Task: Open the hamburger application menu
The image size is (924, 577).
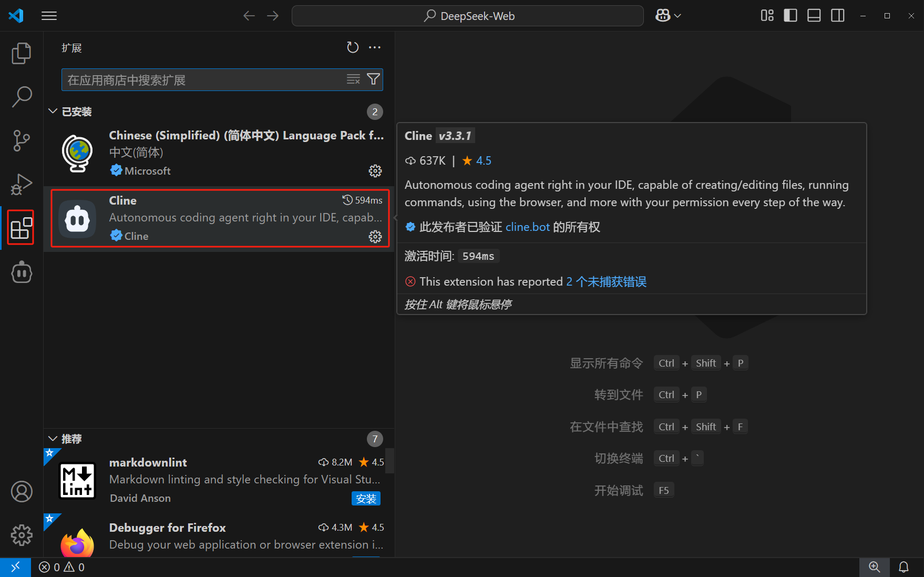Action: 49,16
